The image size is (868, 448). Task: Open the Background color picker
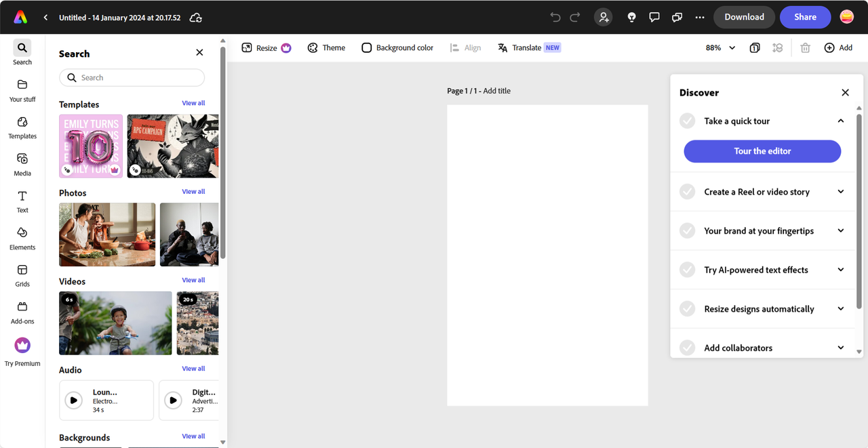coord(397,48)
